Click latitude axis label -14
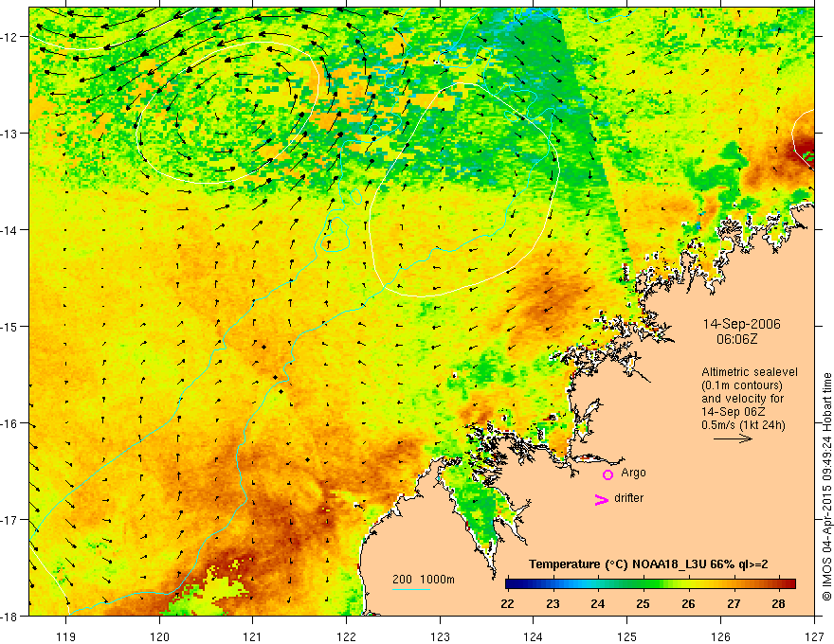This screenshot has height=644, width=834. (x=9, y=230)
